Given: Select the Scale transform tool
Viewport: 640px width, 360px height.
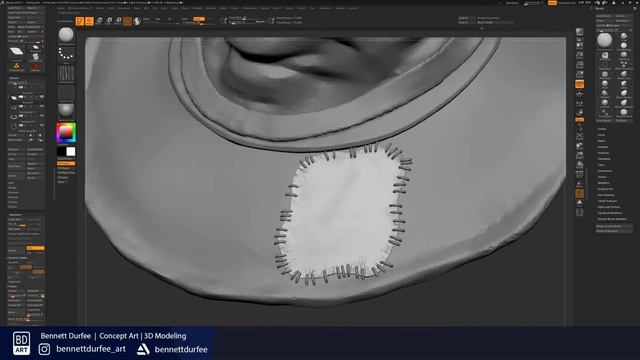Looking at the screenshot, I should point(109,21).
